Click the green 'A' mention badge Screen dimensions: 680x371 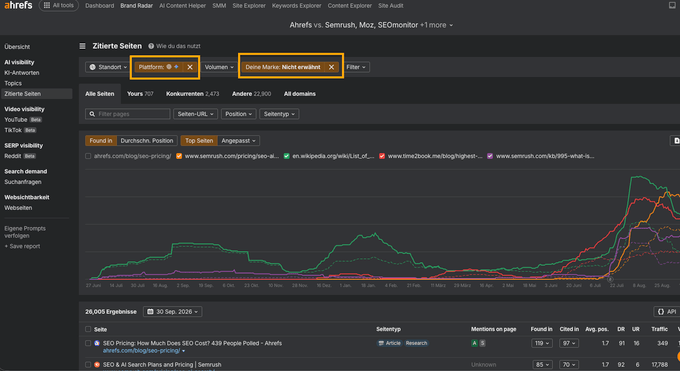[x=474, y=343]
